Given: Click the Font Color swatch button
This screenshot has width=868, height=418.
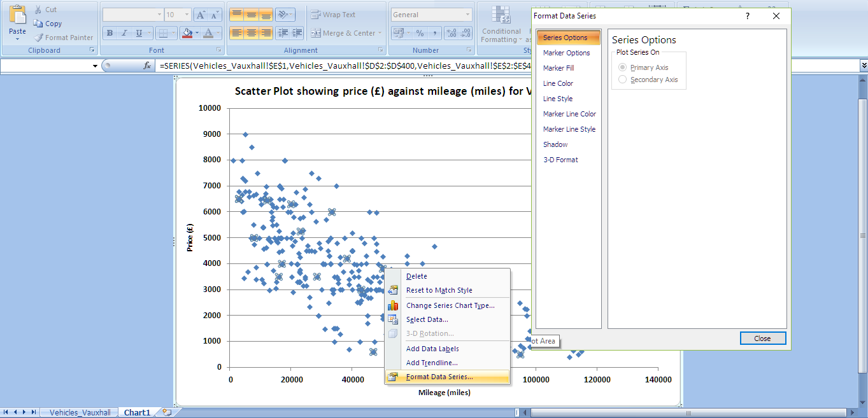Looking at the screenshot, I should pos(208,33).
